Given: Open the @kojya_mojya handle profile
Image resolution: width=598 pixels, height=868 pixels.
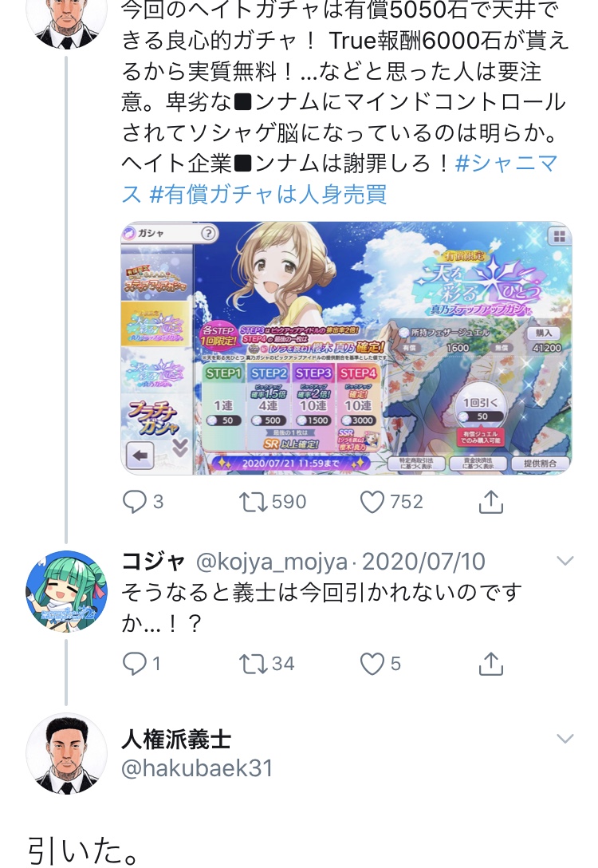Looking at the screenshot, I should click(272, 562).
